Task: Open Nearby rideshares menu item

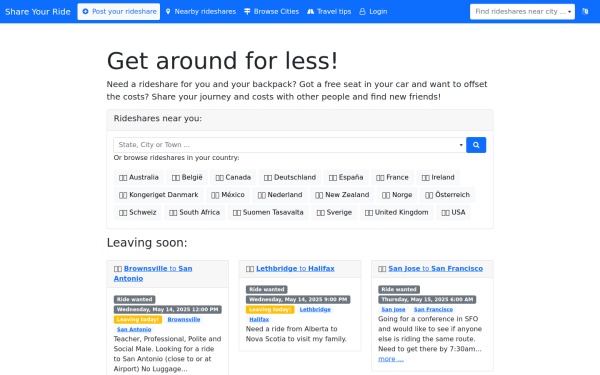Action: (x=201, y=11)
